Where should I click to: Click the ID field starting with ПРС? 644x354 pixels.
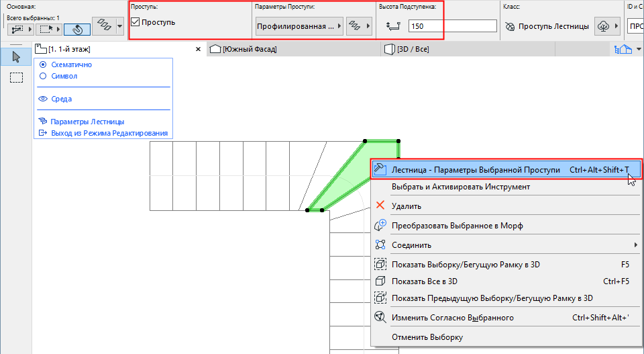click(x=636, y=26)
